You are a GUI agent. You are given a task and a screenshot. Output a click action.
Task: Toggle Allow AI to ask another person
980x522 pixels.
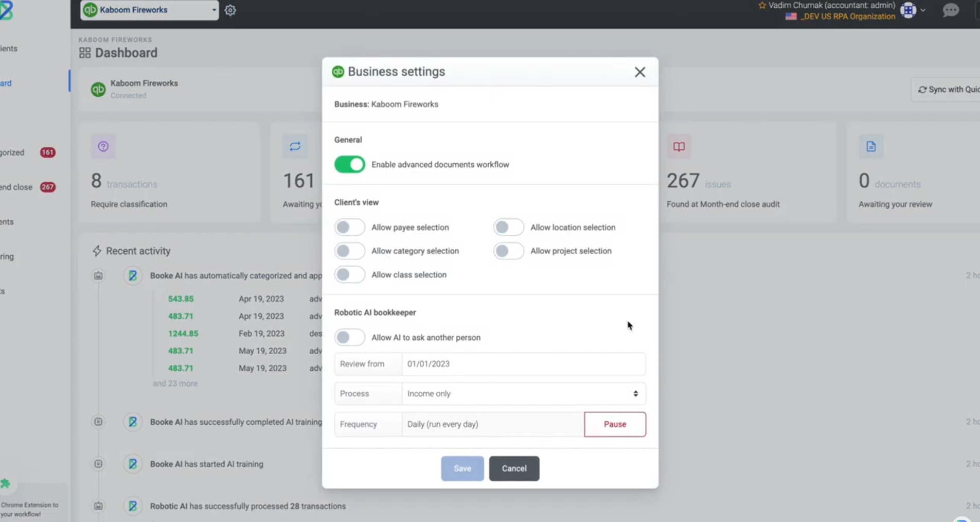pyautogui.click(x=349, y=337)
